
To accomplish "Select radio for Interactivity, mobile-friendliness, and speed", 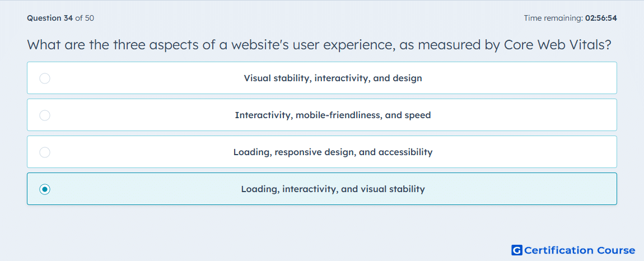I will pos(45,115).
